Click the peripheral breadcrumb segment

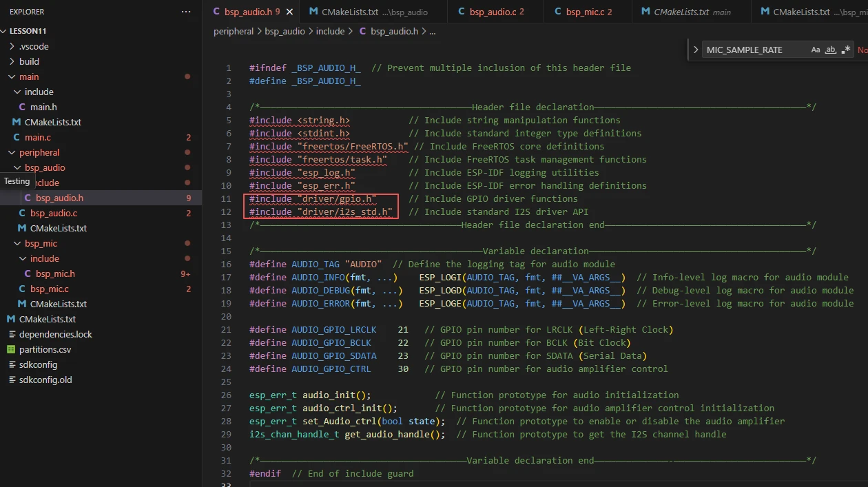234,31
